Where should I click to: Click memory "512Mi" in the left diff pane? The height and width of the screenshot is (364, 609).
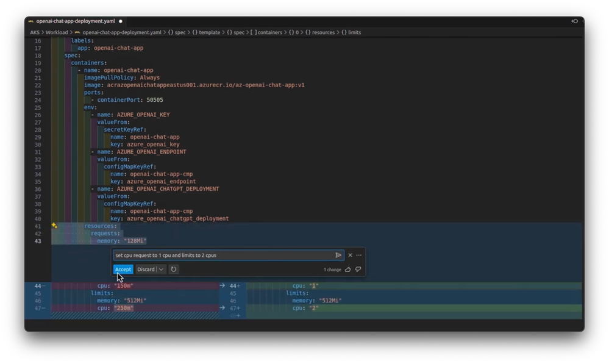(x=135, y=301)
